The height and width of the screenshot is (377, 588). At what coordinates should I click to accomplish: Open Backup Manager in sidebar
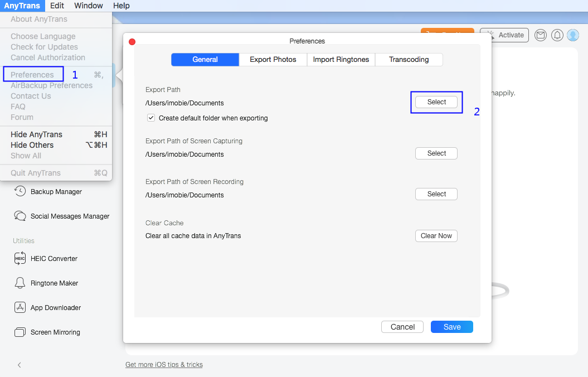56,192
